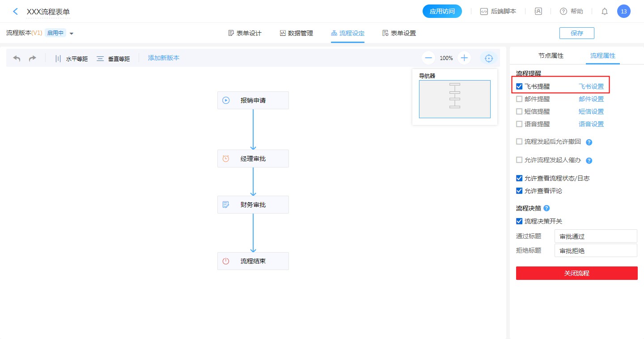Open the user avatar menu labeled 13

(623, 12)
